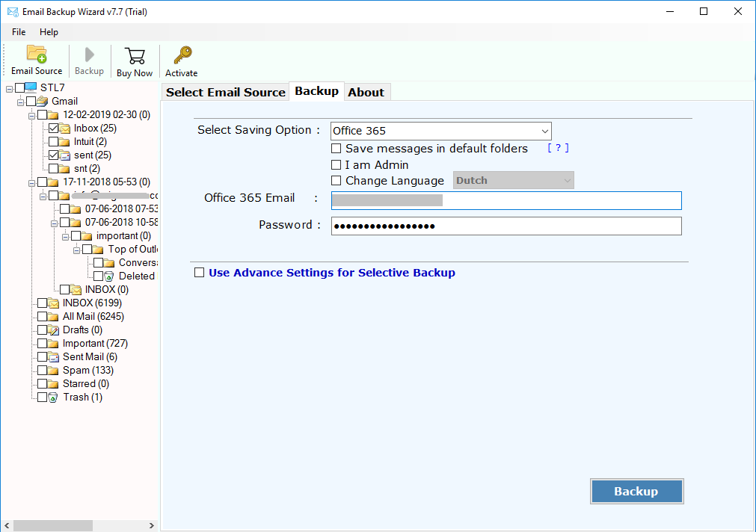The height and width of the screenshot is (532, 756).
Task: Click the Office 365 Email field
Action: coord(506,200)
